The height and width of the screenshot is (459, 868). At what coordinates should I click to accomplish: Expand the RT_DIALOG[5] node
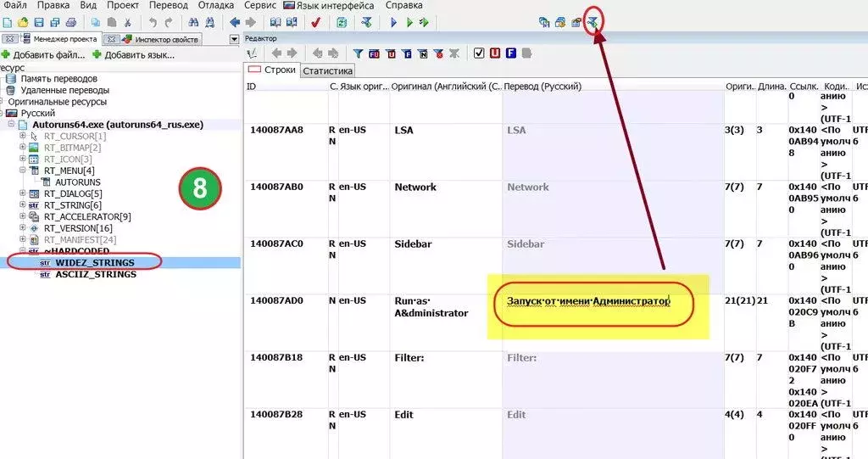click(23, 193)
